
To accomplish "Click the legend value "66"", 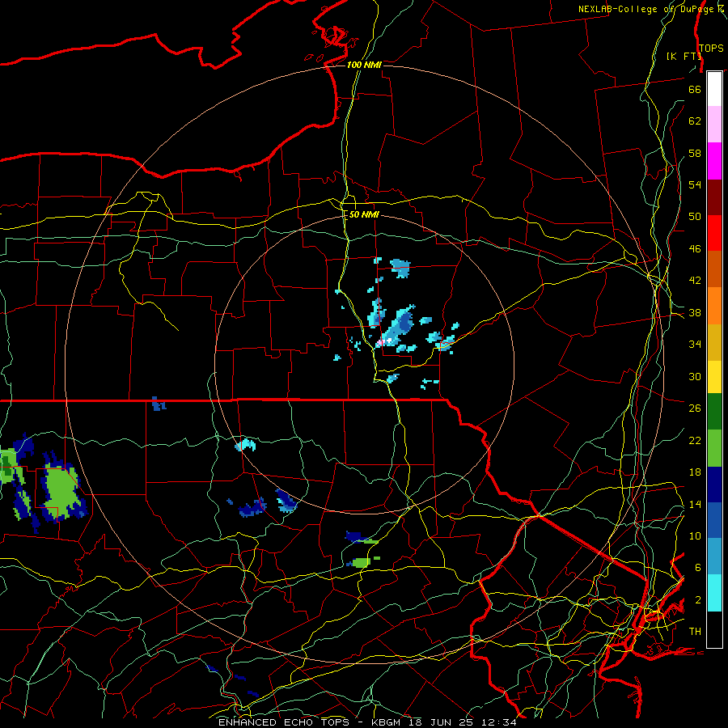I will [x=695, y=89].
